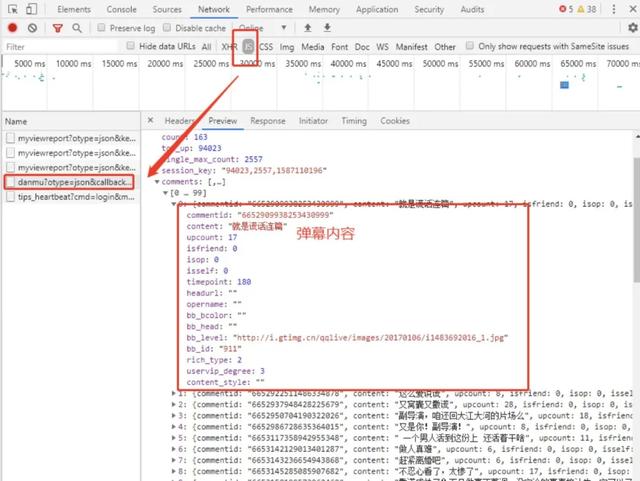Viewport: 640px width, 481px height.
Task: Filter requests by Doc type
Action: point(362,47)
